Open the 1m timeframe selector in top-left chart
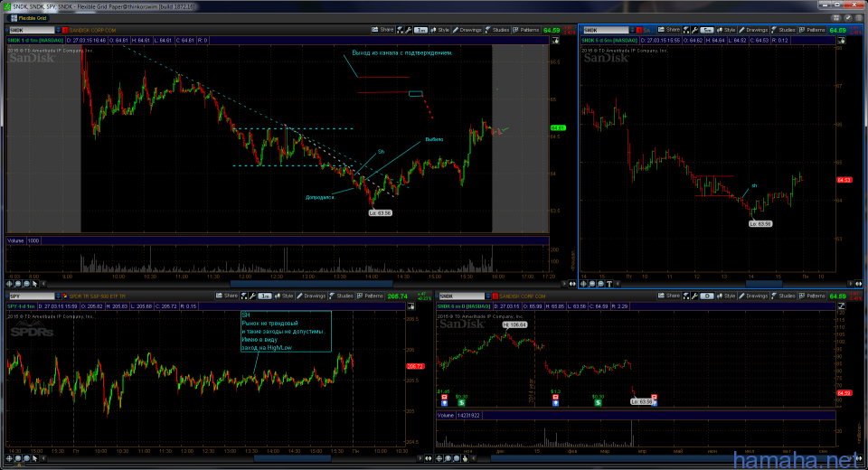This screenshot has height=470, width=868. (x=420, y=30)
